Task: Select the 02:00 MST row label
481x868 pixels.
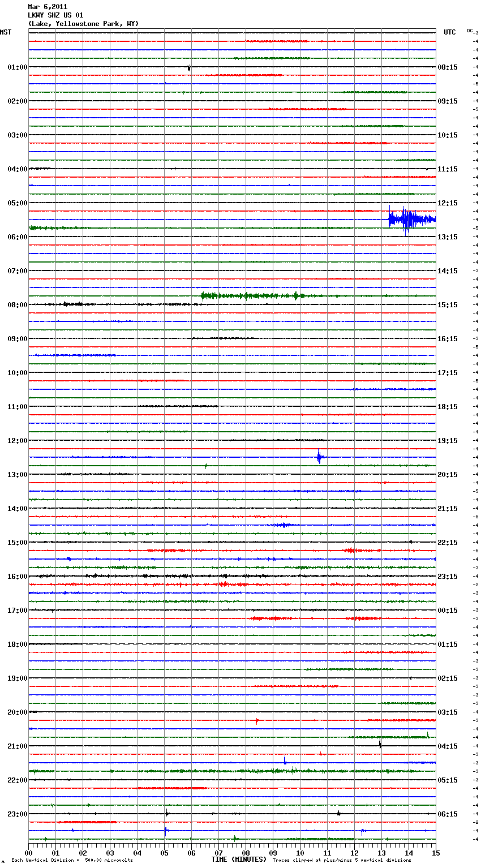Action: tap(18, 101)
